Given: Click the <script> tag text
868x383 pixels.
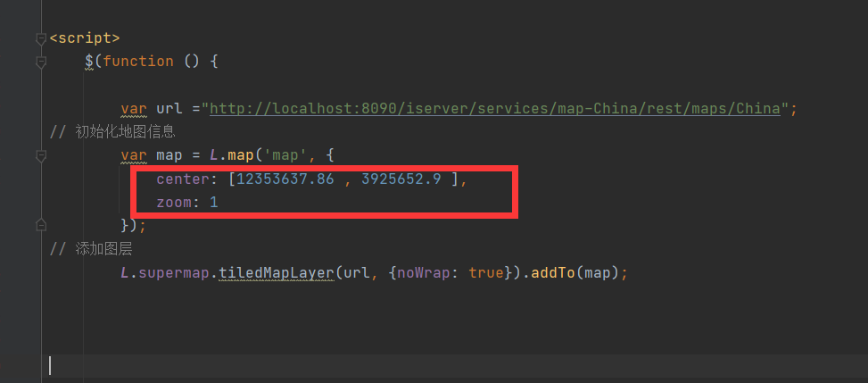Looking at the screenshot, I should [85, 38].
